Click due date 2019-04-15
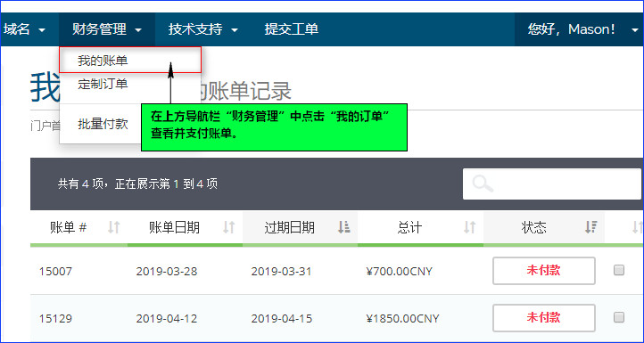 [x=281, y=319]
